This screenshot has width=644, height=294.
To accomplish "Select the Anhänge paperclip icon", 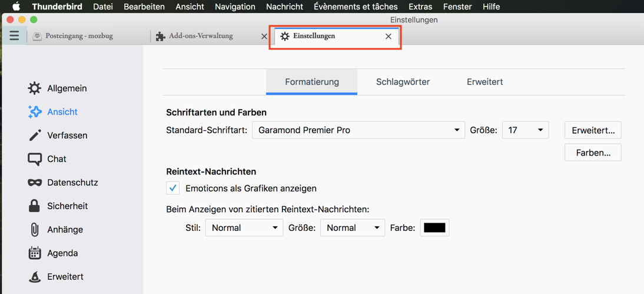I will tap(35, 230).
